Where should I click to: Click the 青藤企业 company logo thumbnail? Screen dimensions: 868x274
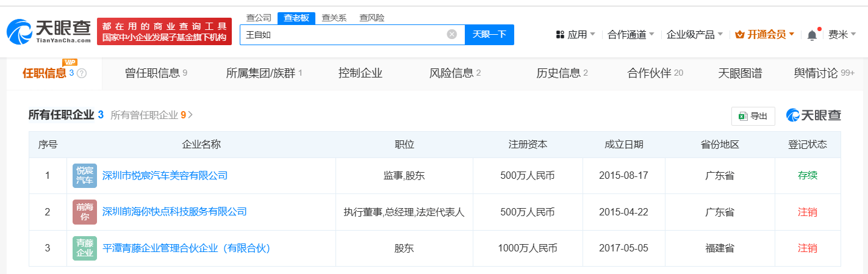(84, 248)
